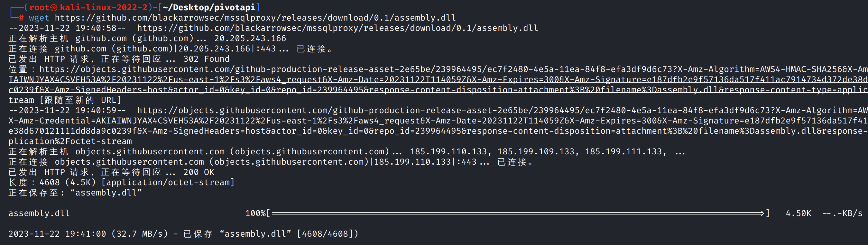Click the Kali skull symbol in the prompt
This screenshot has width=868, height=245.
pos(54,7)
